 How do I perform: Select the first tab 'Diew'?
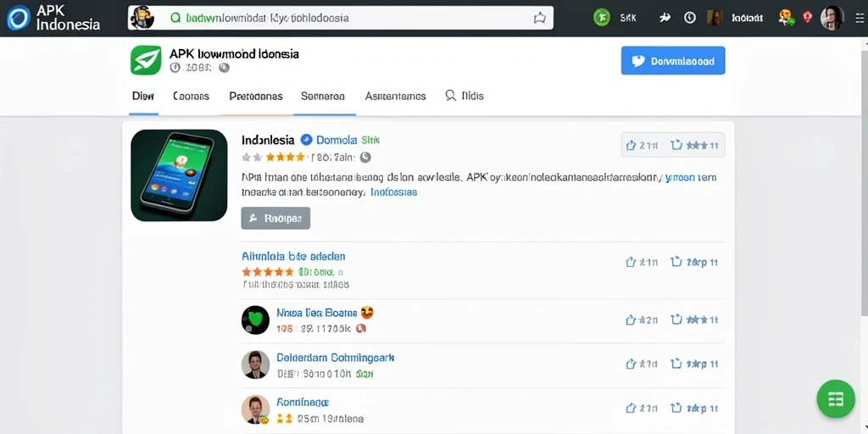[142, 96]
